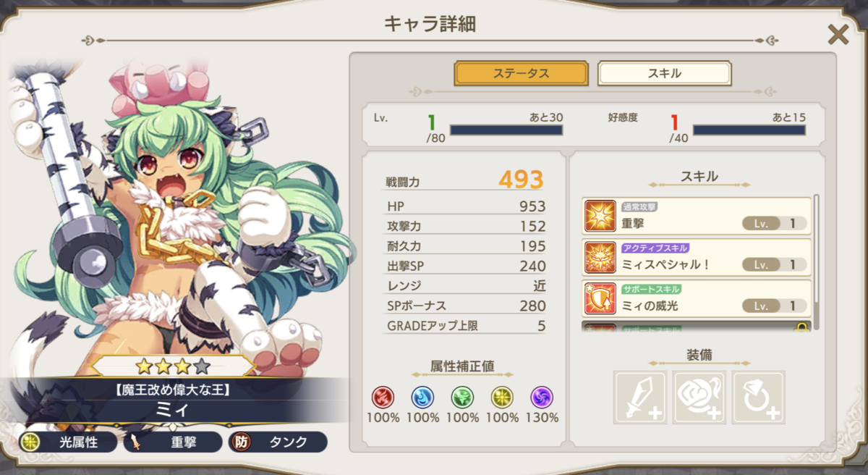Select the wind attribute icon
Image resolution: width=868 pixels, height=475 pixels.
(x=462, y=397)
